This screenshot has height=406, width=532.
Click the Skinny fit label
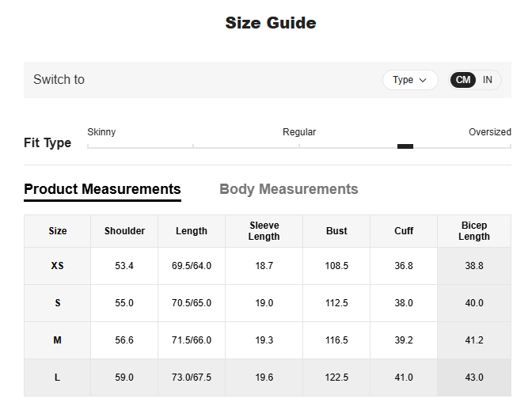[x=101, y=132]
